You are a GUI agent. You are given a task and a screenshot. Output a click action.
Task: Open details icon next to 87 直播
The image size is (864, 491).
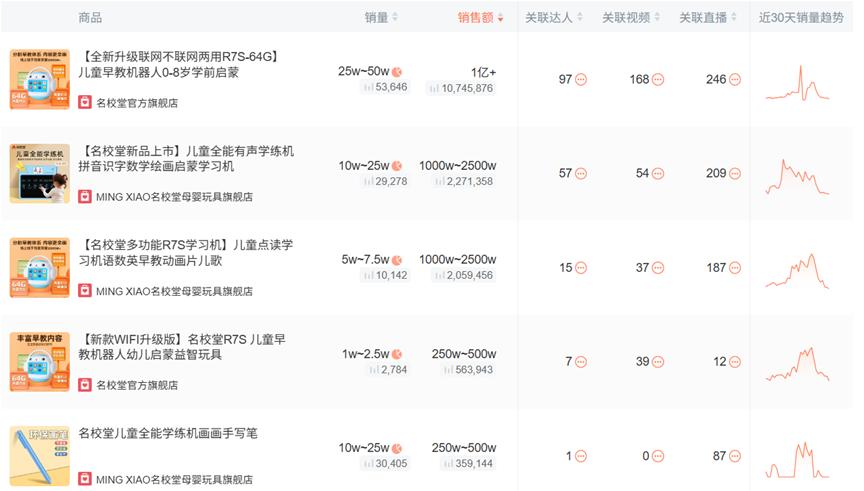(x=735, y=456)
